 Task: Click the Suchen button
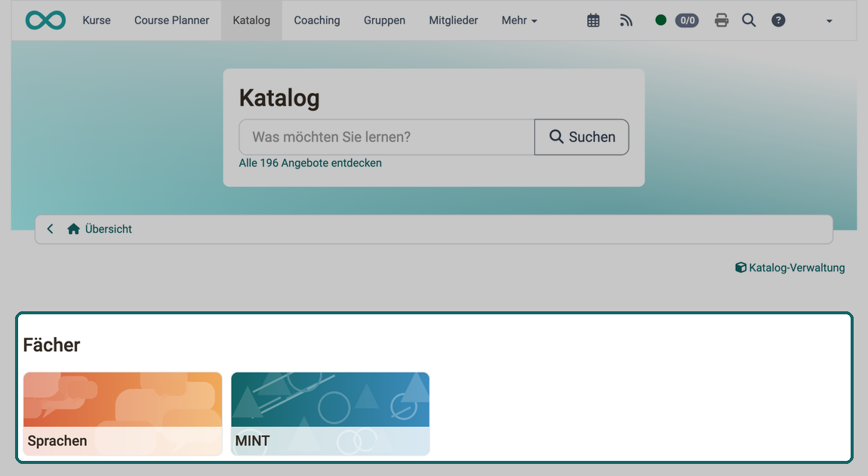[582, 137]
